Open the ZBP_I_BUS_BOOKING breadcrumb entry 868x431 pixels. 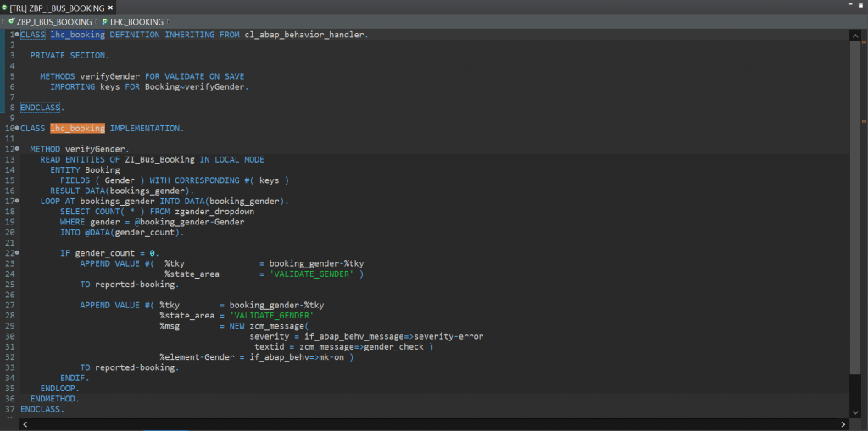tap(54, 22)
